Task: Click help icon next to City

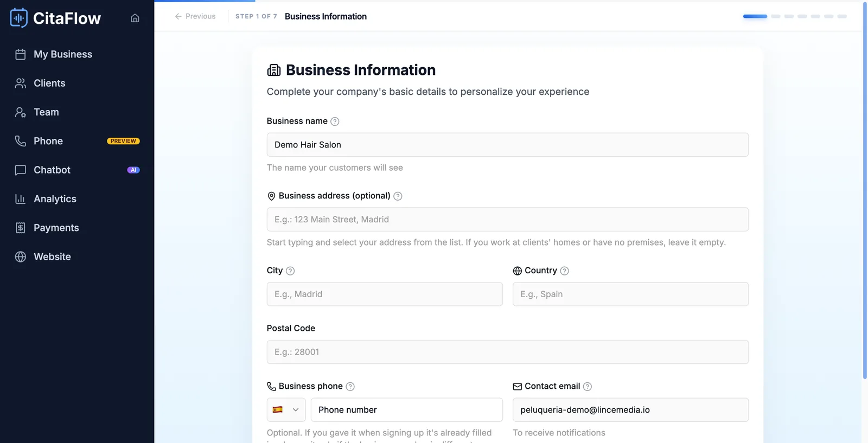Action: click(x=290, y=271)
